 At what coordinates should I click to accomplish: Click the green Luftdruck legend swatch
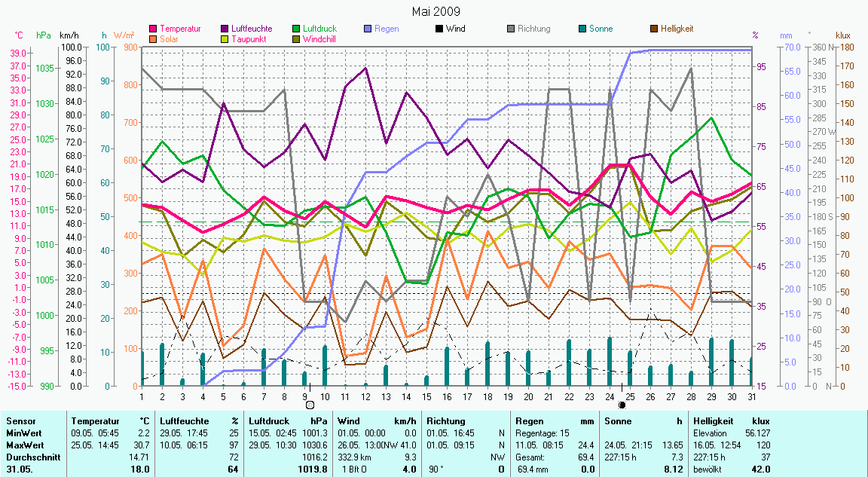297,29
